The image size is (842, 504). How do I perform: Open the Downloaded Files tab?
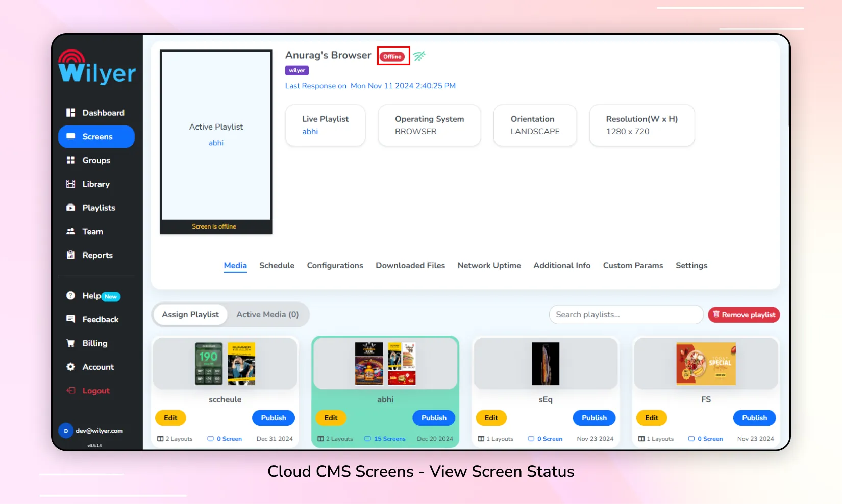coord(410,265)
